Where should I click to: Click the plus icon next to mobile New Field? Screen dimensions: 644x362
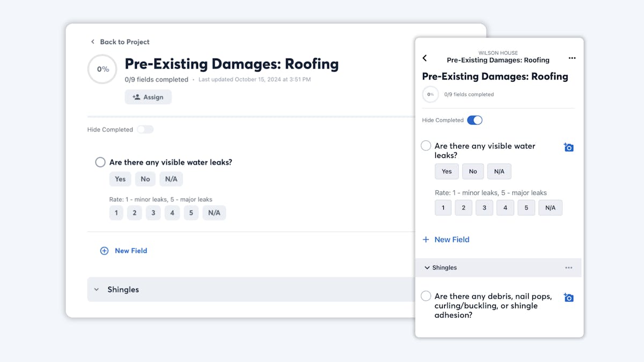click(426, 240)
